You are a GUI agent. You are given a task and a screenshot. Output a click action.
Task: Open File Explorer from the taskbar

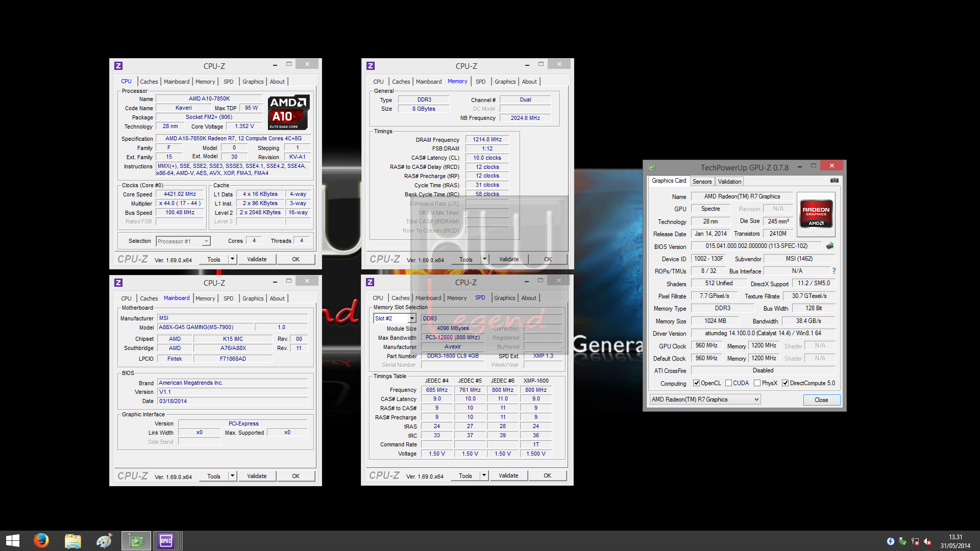(72, 541)
